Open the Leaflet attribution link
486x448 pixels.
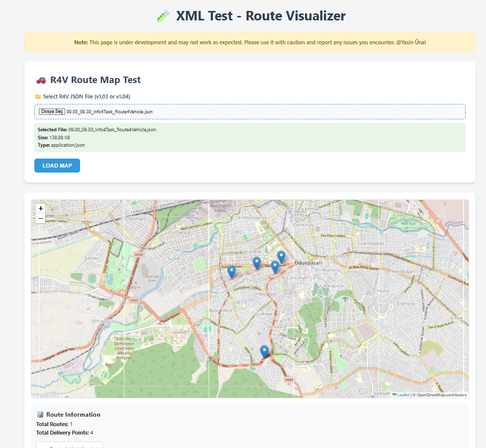(x=403, y=395)
